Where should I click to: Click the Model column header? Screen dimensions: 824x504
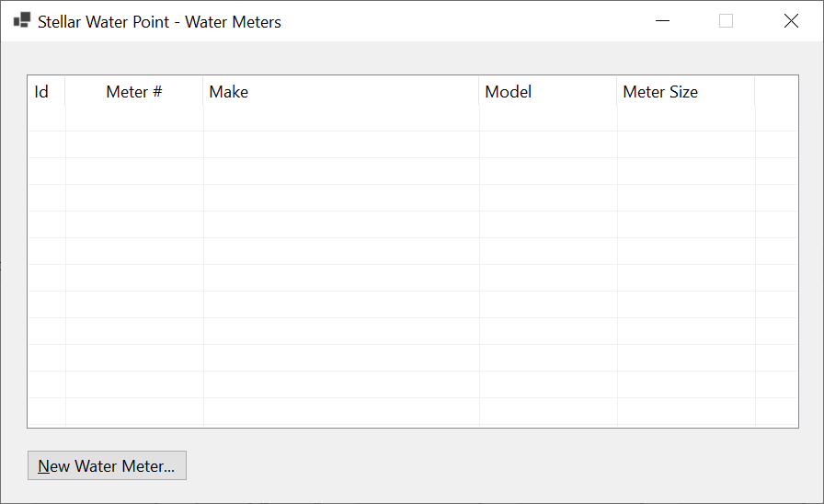point(547,91)
